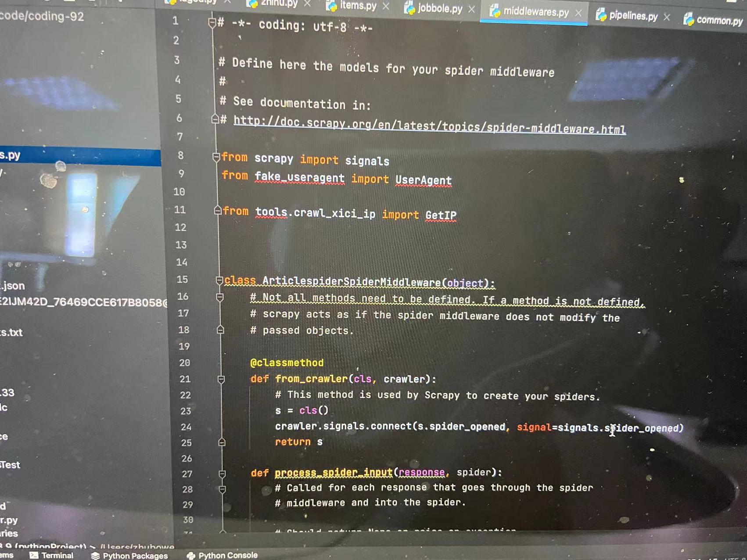This screenshot has width=747, height=560.
Task: Select the .json file in project tree
Action: 12,286
